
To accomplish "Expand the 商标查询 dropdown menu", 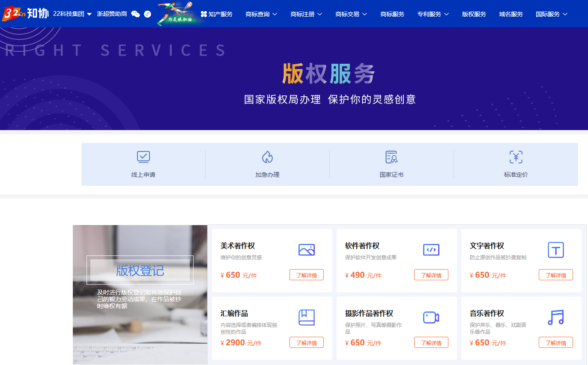I will pyautogui.click(x=261, y=14).
